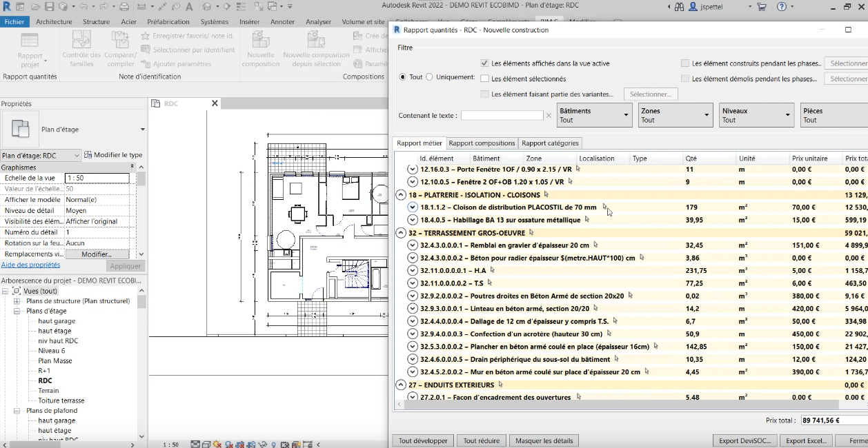Select the Uniquement radio button
The width and height of the screenshot is (868, 448).
(x=429, y=77)
